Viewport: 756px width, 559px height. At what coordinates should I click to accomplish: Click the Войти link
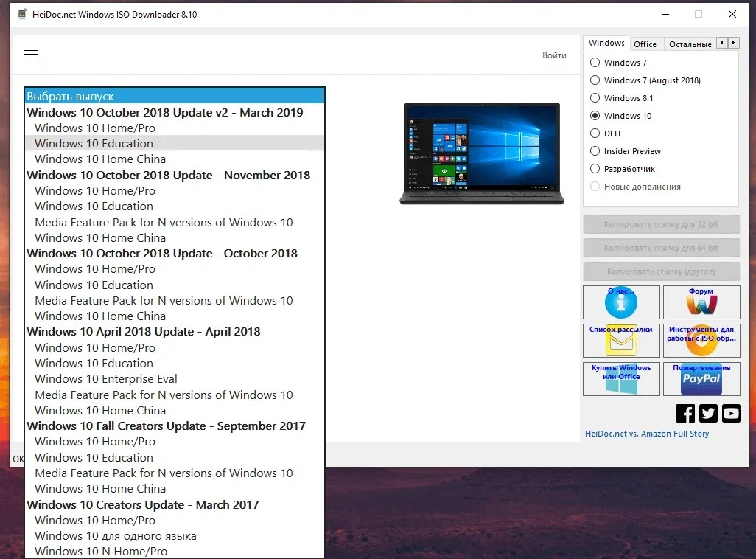(x=554, y=55)
